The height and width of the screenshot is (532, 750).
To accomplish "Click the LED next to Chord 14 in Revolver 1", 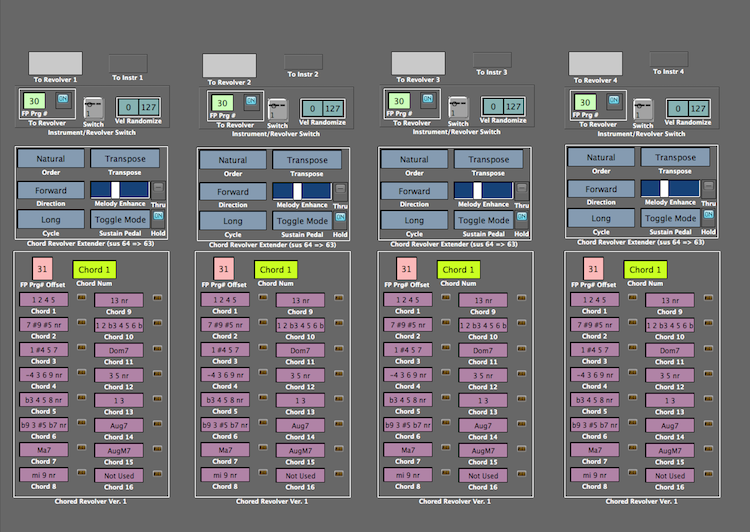I will click(x=156, y=423).
